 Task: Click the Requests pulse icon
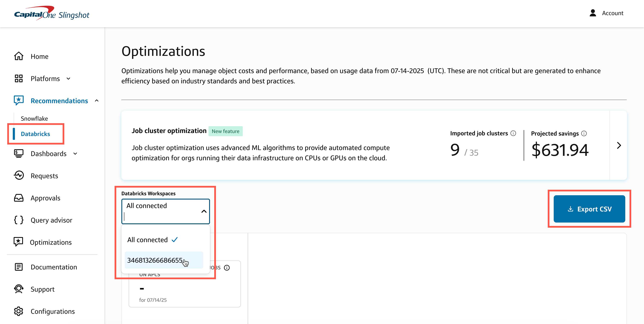19,175
